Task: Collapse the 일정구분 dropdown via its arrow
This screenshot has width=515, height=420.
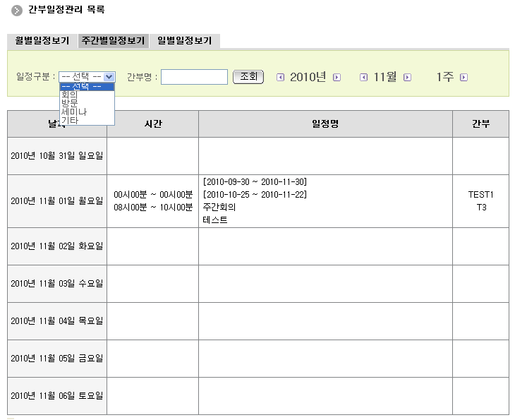Action: [x=109, y=76]
